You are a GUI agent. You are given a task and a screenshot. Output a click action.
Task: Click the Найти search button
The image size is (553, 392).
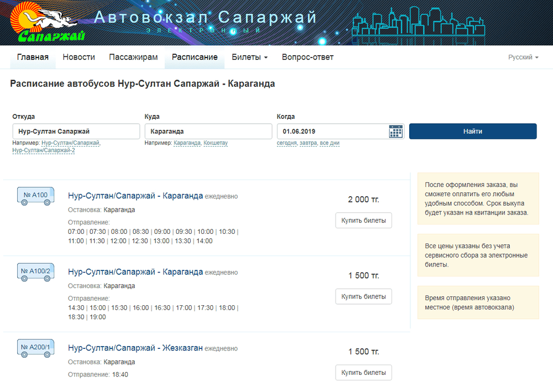click(473, 131)
